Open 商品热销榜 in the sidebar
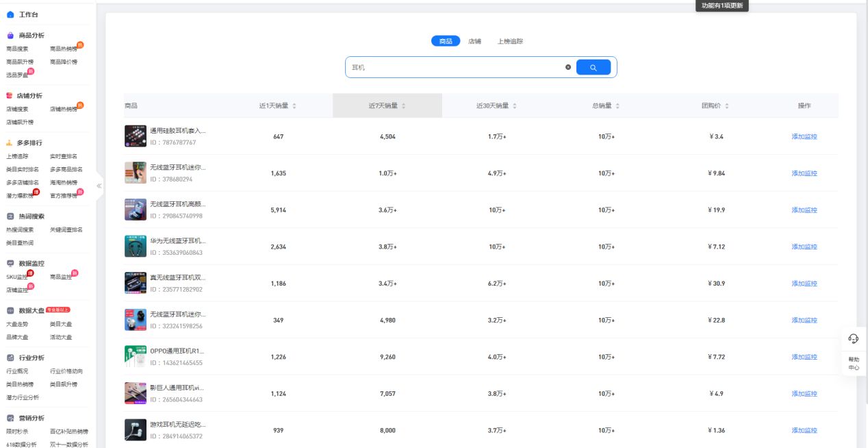The height and width of the screenshot is (448, 868). pos(64,49)
